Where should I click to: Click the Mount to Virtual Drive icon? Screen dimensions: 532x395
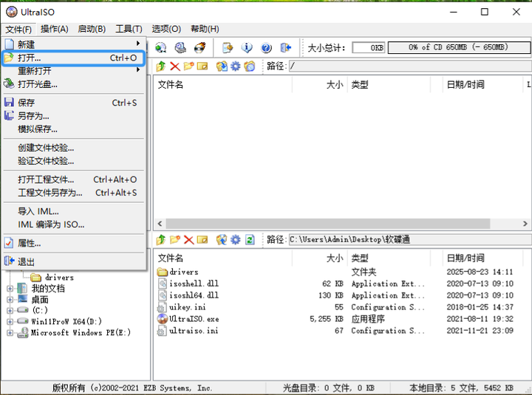pos(180,48)
